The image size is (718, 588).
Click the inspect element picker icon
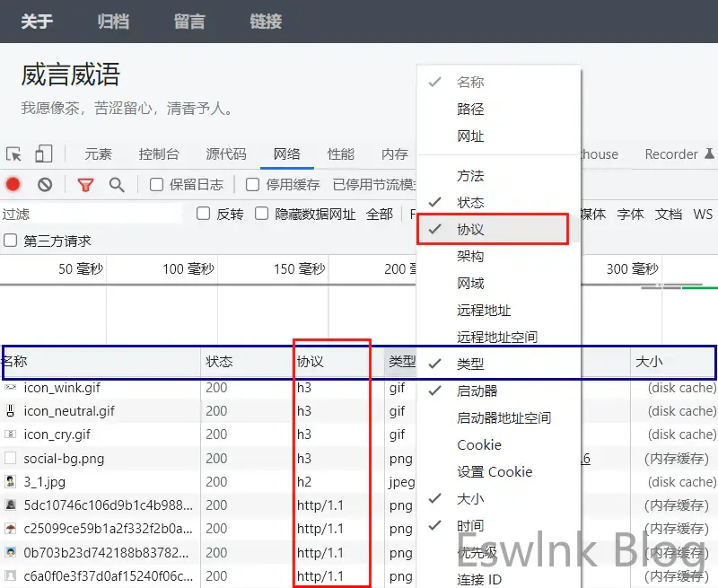[13, 154]
